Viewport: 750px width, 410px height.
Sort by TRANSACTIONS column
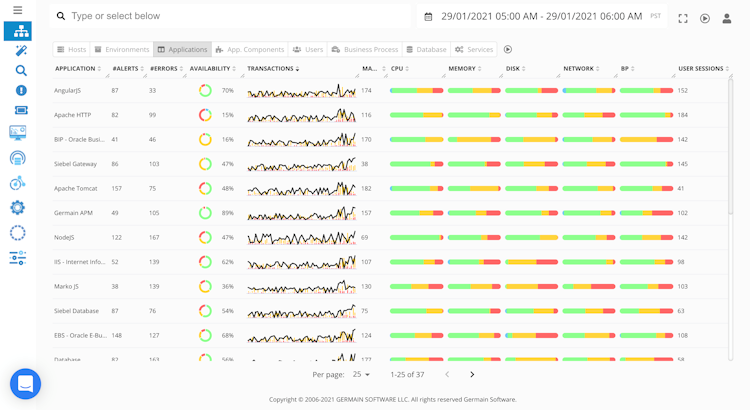click(273, 69)
